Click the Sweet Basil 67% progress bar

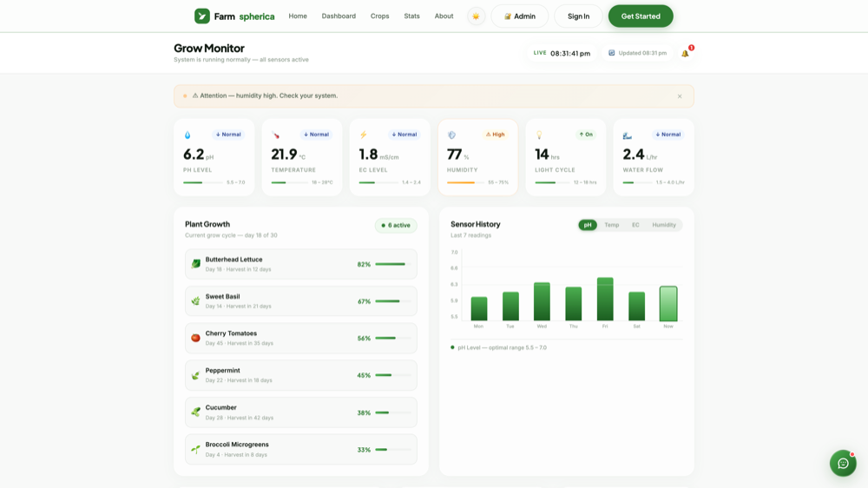pos(393,301)
